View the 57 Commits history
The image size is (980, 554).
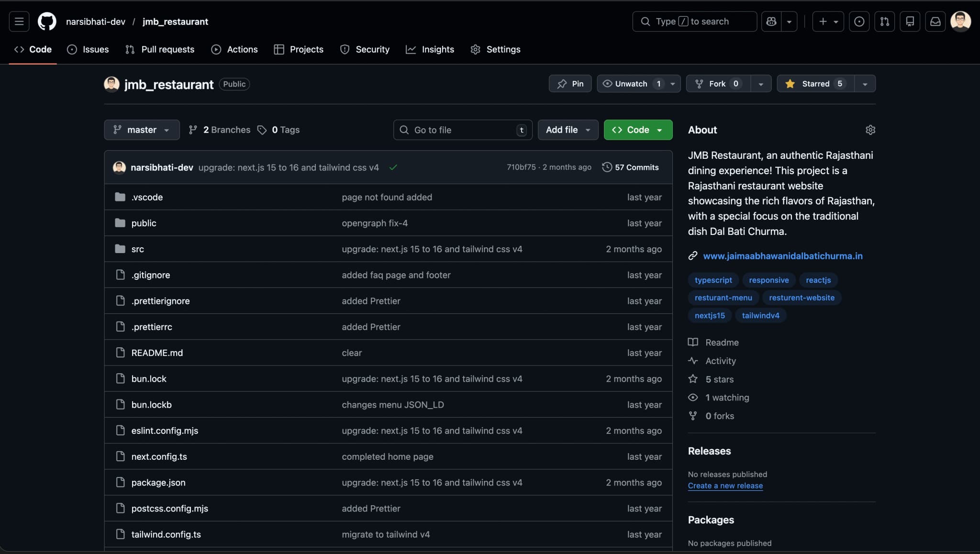pos(631,167)
